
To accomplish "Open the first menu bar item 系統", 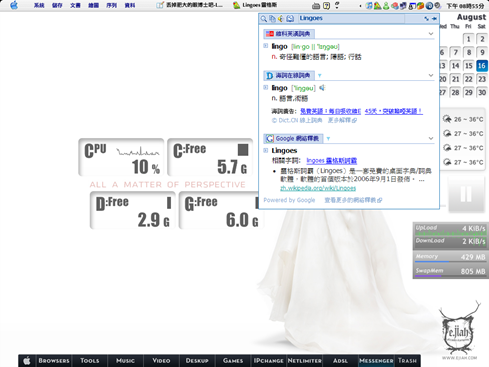I will [x=39, y=5].
